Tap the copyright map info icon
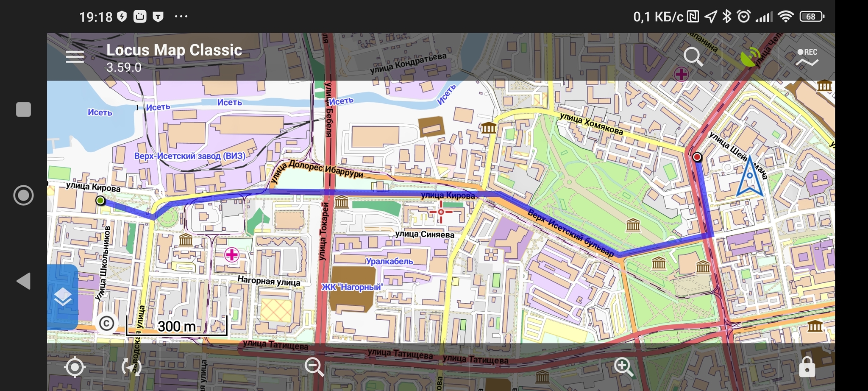Image resolution: width=868 pixels, height=391 pixels. pyautogui.click(x=106, y=324)
